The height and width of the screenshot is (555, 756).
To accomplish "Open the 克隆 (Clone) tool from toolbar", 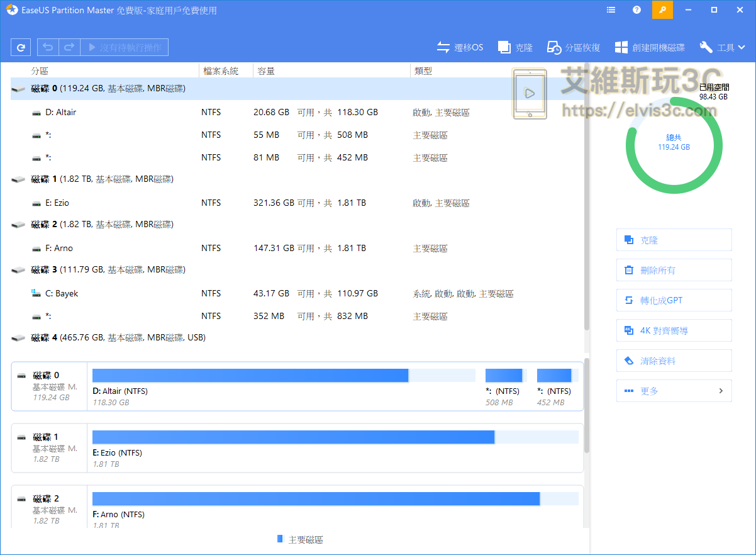I will 515,47.
